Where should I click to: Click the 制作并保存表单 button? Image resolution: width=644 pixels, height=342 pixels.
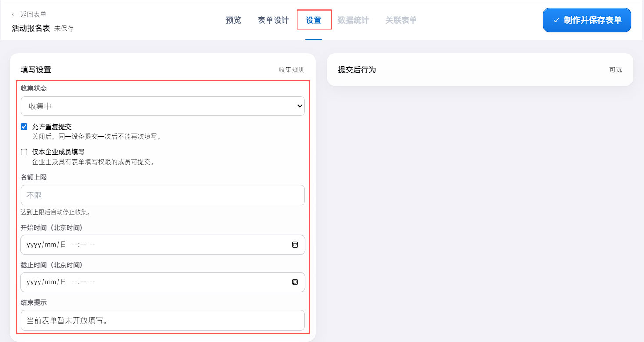(x=587, y=20)
